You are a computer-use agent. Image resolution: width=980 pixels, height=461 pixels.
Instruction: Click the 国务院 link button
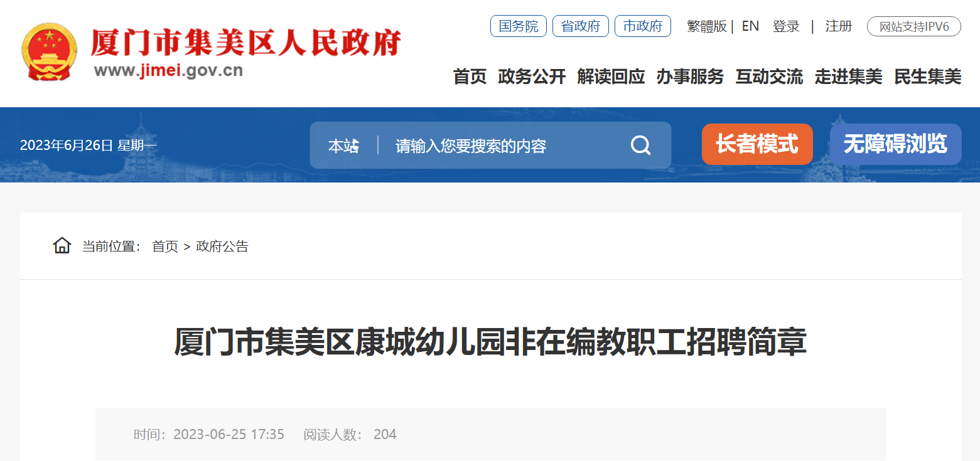519,26
